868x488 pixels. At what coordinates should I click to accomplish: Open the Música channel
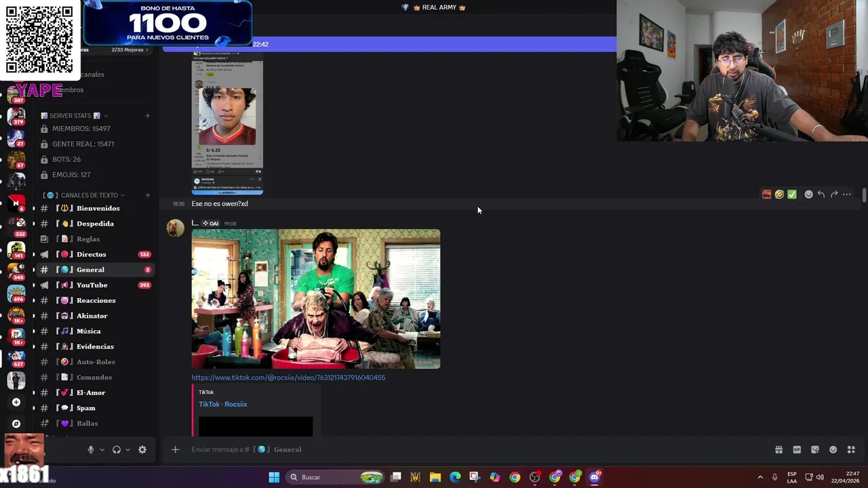(x=95, y=331)
